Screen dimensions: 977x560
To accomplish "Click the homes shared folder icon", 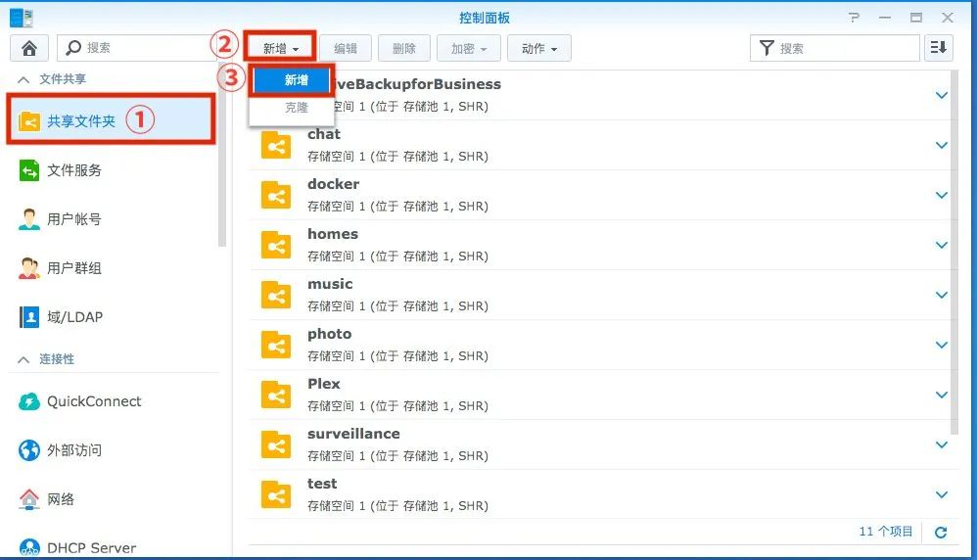I will [x=276, y=246].
